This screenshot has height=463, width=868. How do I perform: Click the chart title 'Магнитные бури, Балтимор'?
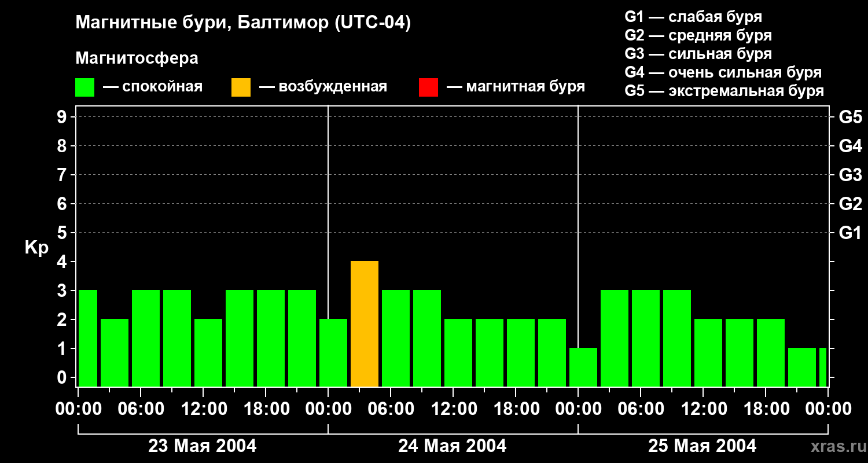click(x=243, y=23)
